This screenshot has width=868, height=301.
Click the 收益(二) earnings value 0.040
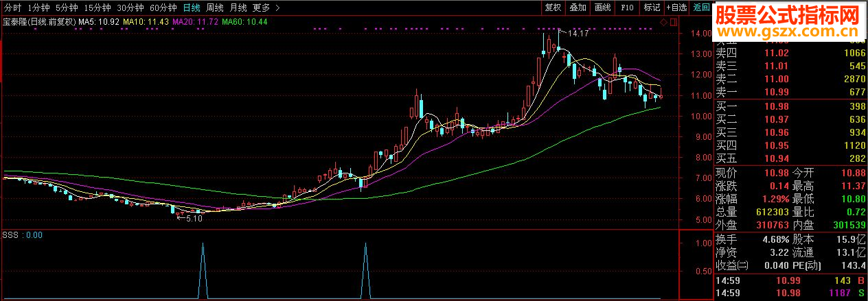click(x=776, y=265)
